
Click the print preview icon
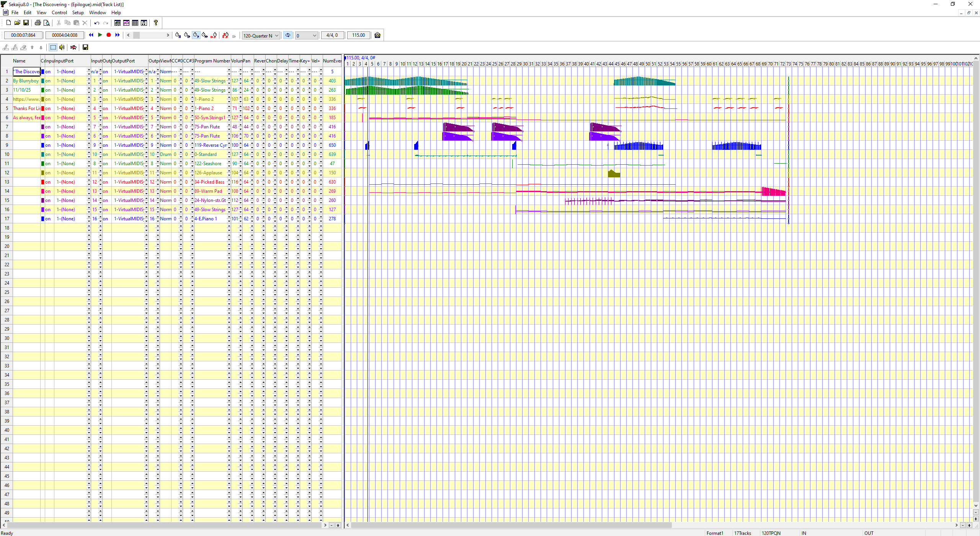click(46, 23)
